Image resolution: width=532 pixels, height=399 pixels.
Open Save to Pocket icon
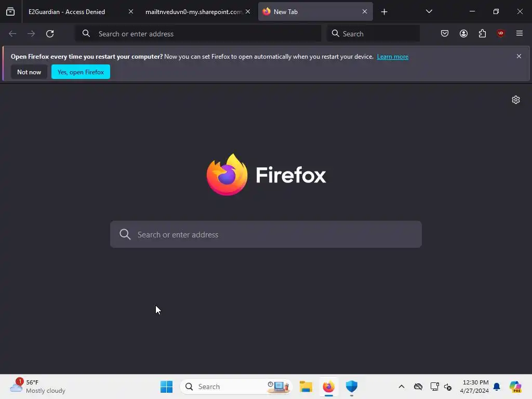pos(445,33)
